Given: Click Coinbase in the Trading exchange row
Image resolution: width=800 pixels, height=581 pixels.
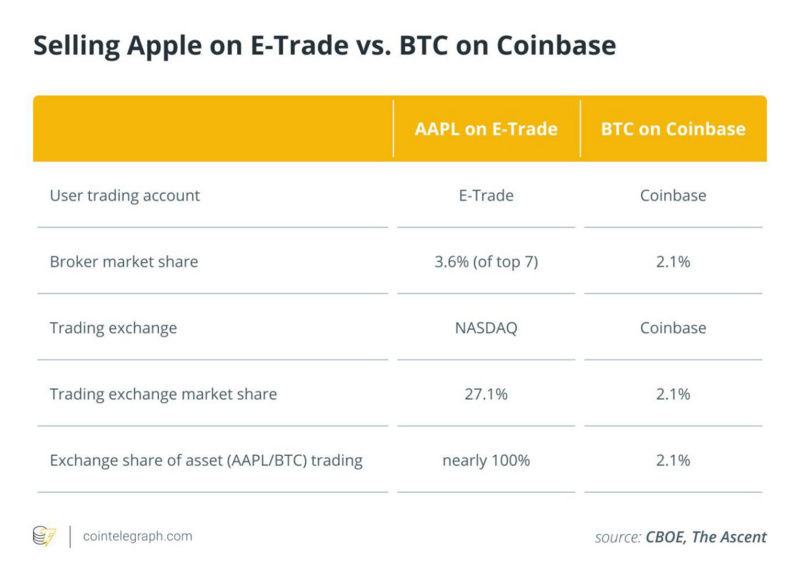Looking at the screenshot, I should pos(673,328).
